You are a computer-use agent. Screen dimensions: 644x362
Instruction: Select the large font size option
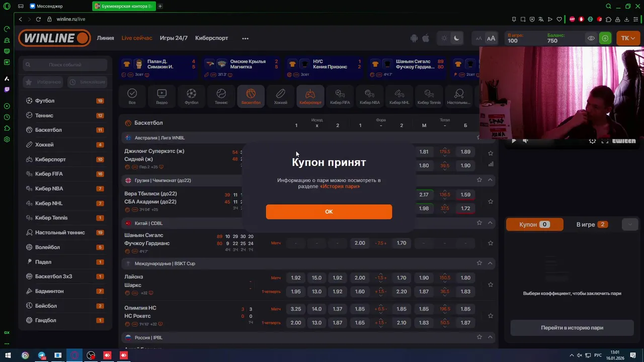pyautogui.click(x=491, y=38)
